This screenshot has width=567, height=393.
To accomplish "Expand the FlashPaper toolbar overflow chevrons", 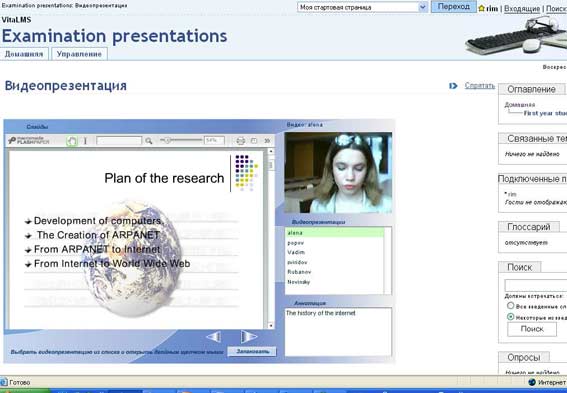I will click(x=267, y=141).
